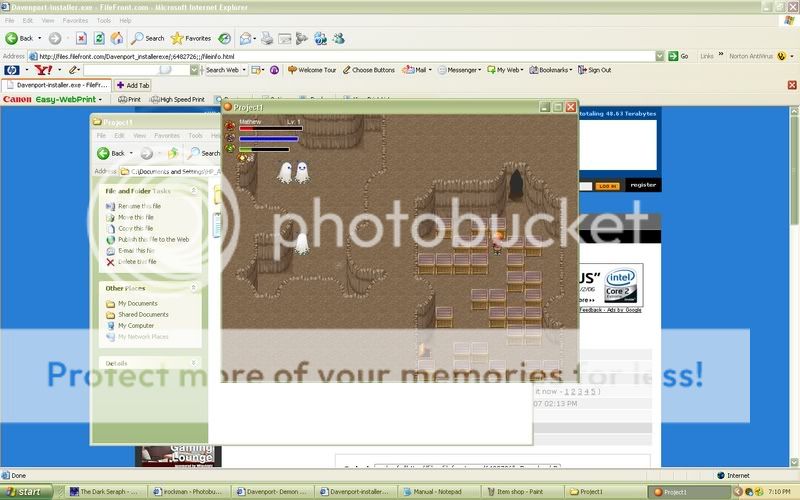The image size is (800, 500).
Task: Click the Add Tab button
Action: [134, 85]
